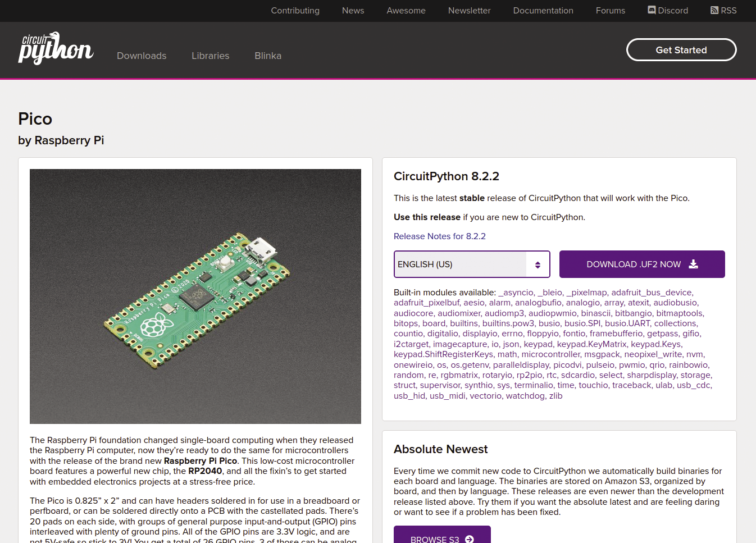This screenshot has width=756, height=543.
Task: Open the microcontroller module link
Action: [551, 354]
